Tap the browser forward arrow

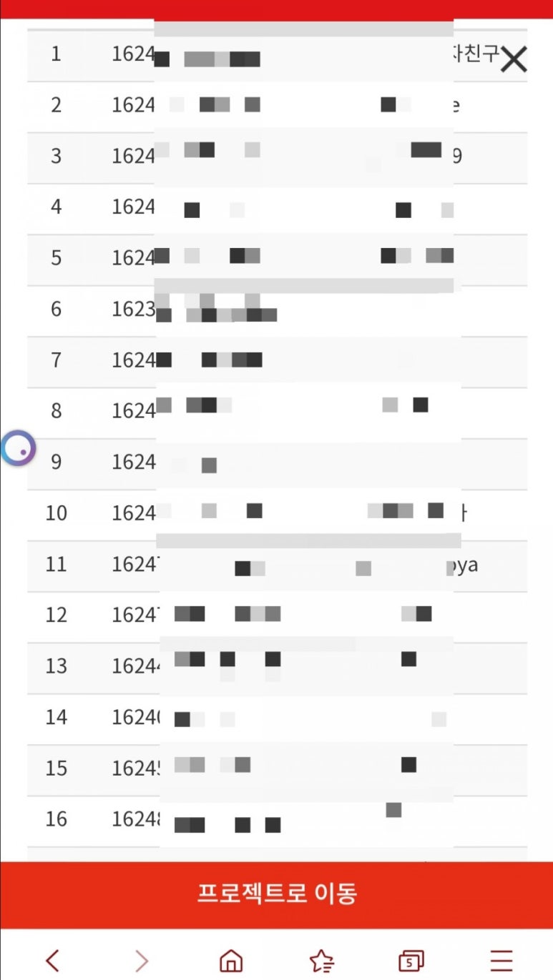point(142,961)
